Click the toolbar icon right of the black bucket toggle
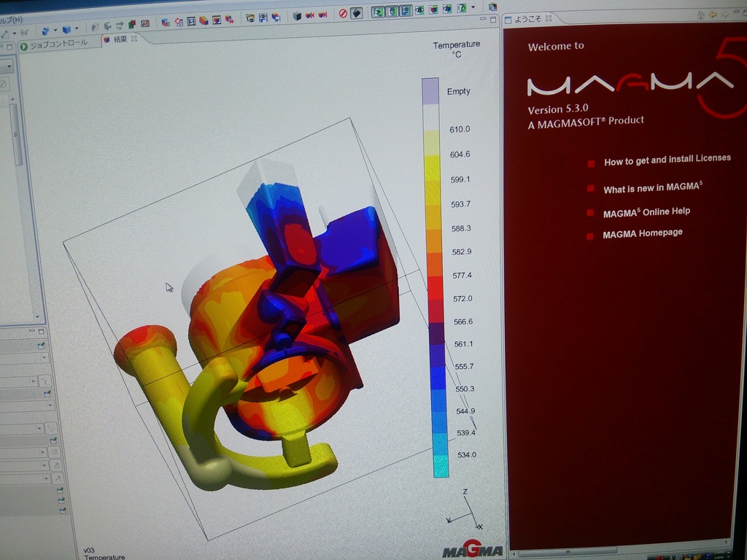Image resolution: width=747 pixels, height=560 pixels. (379, 12)
